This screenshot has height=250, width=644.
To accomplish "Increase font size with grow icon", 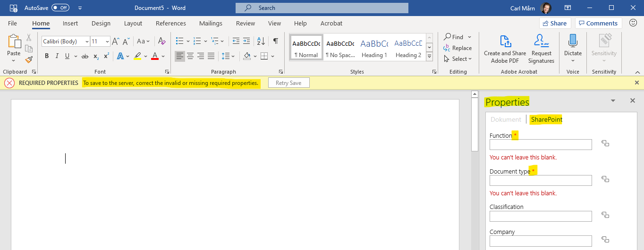I will 116,42.
